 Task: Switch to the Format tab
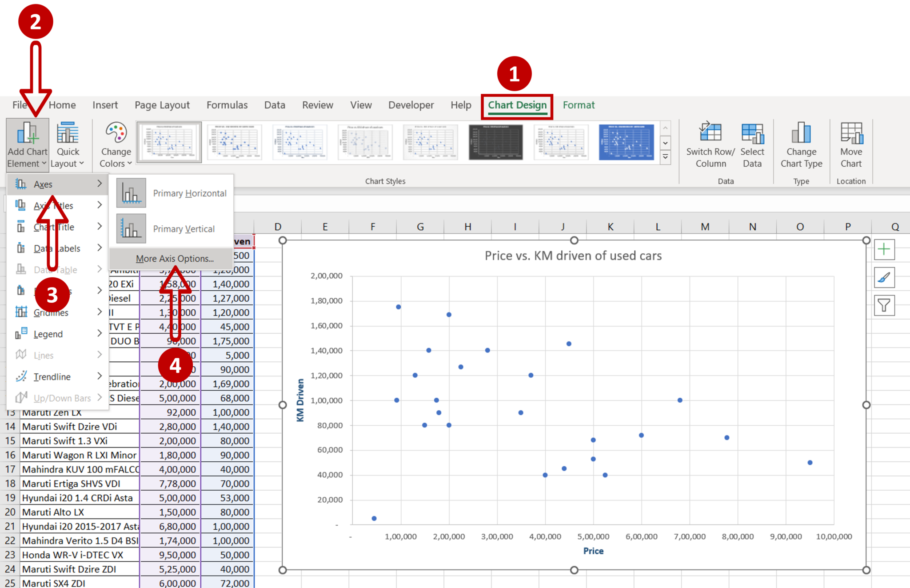[x=578, y=105]
